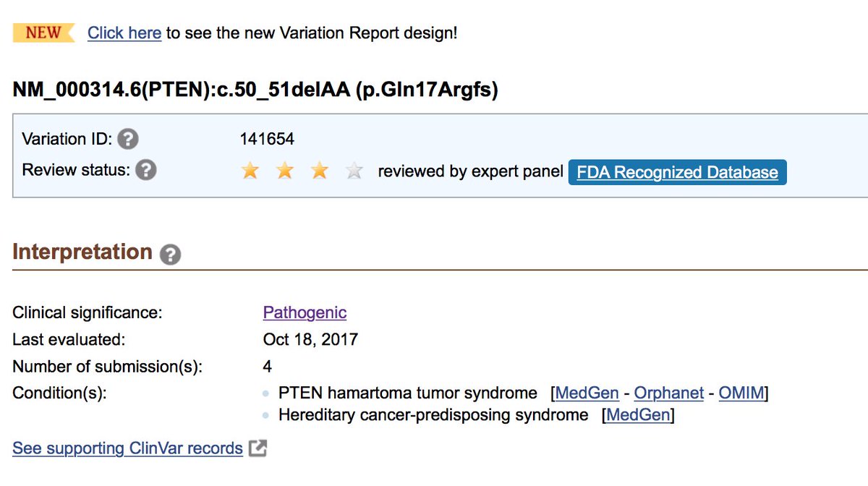Click the FDA Recognized Database button

(677, 173)
